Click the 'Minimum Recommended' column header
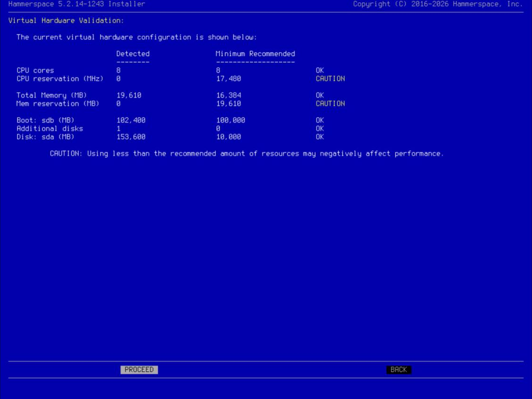This screenshot has height=399, width=532. point(256,54)
